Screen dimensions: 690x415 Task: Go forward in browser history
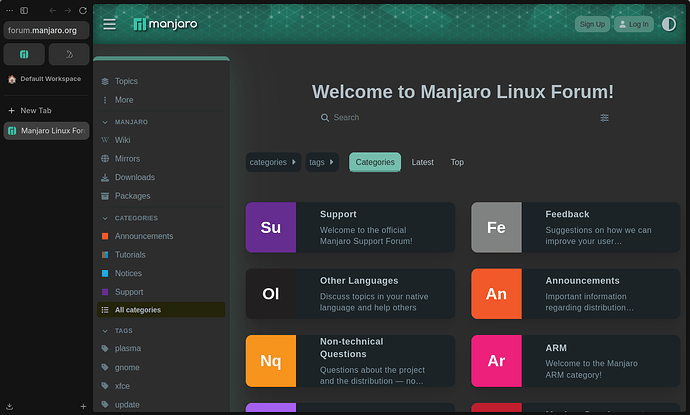coord(68,11)
